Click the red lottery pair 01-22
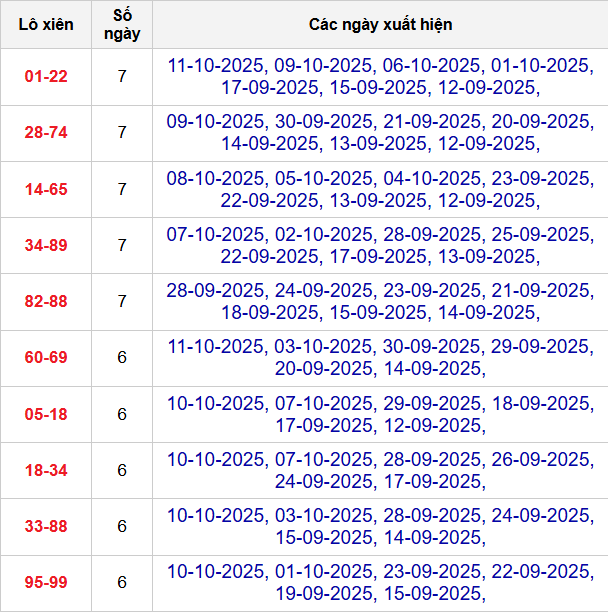The height and width of the screenshot is (612, 608). point(46,76)
